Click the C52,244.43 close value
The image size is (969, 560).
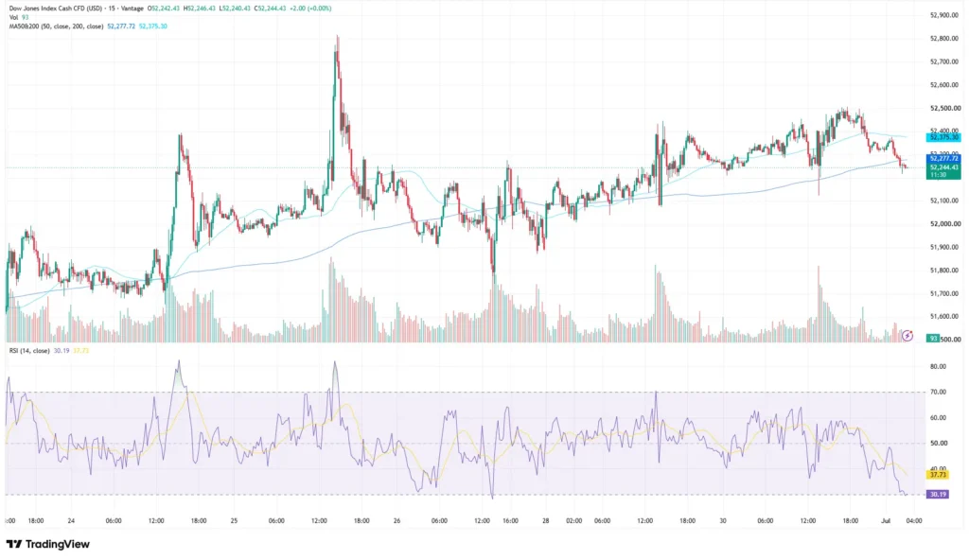point(270,9)
